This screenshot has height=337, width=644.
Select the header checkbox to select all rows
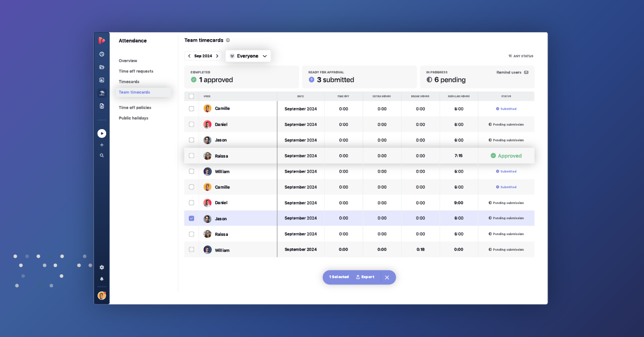coord(191,96)
